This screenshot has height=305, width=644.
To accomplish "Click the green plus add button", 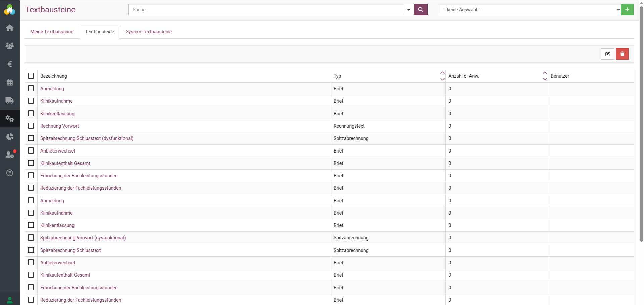I will (627, 10).
